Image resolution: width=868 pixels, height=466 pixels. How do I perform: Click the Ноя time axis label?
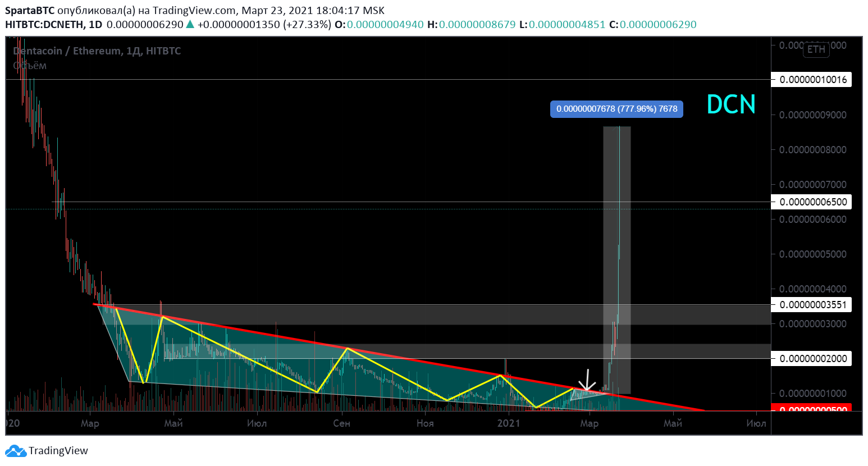coord(425,423)
